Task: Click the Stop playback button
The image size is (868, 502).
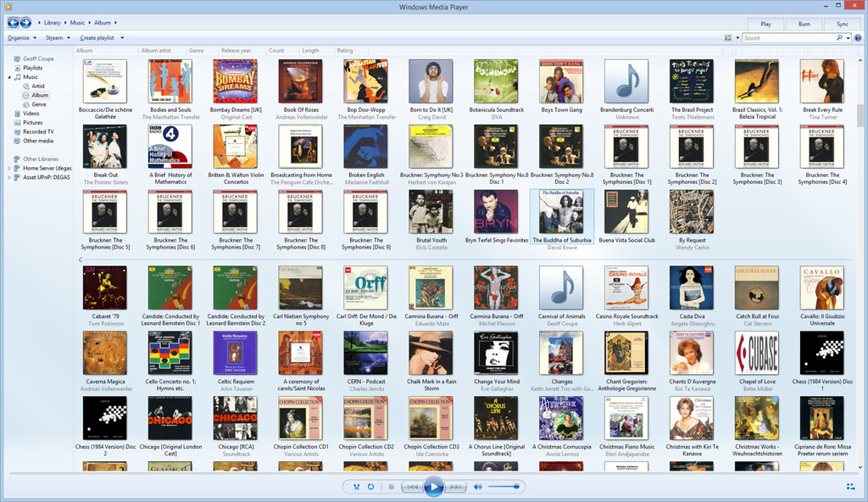Action: tap(391, 487)
